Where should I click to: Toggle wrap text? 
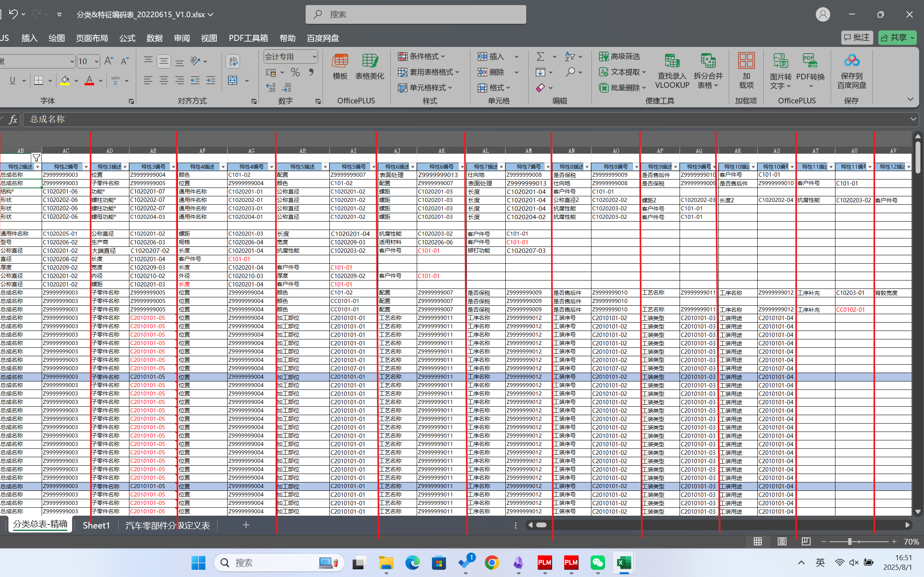(233, 61)
